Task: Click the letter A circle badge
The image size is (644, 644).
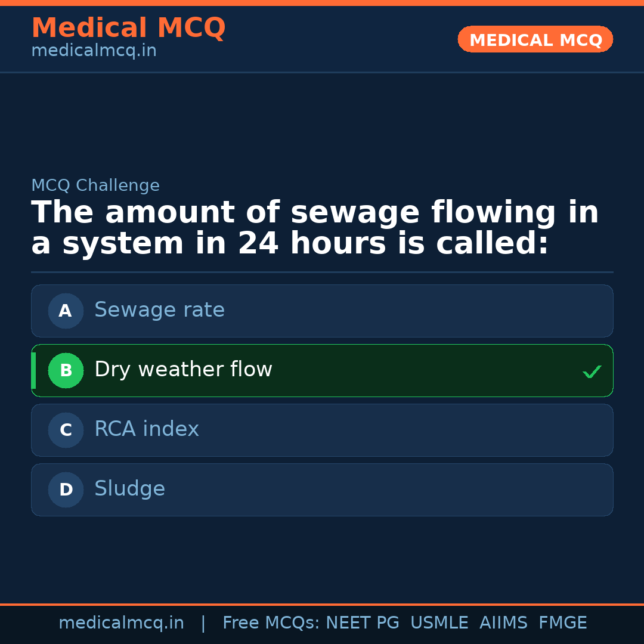Action: tap(66, 311)
